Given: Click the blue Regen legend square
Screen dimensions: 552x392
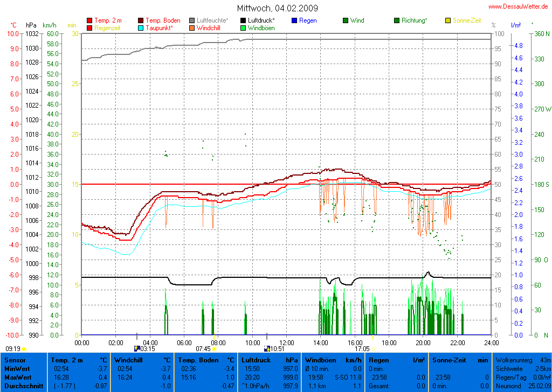Looking at the screenshot, I should (294, 20).
